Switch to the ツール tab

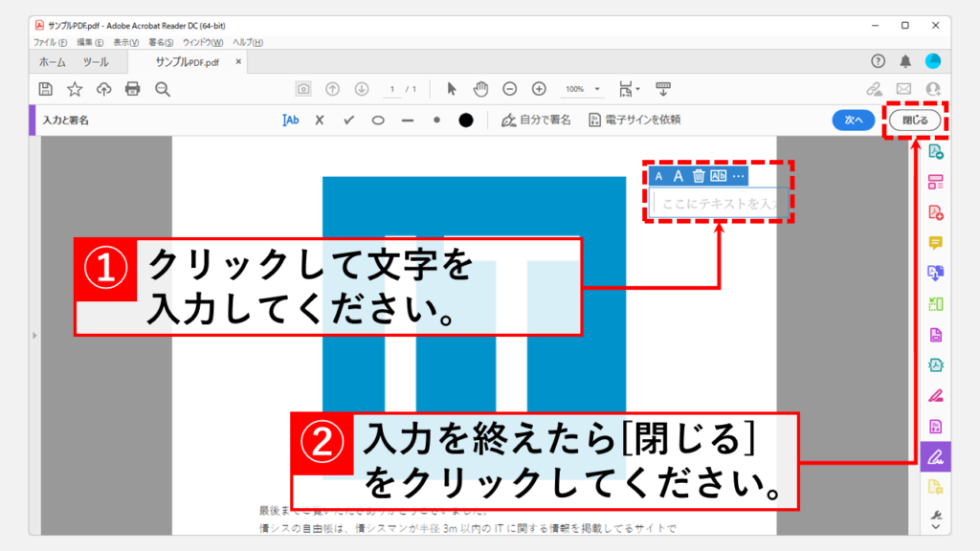(x=96, y=62)
